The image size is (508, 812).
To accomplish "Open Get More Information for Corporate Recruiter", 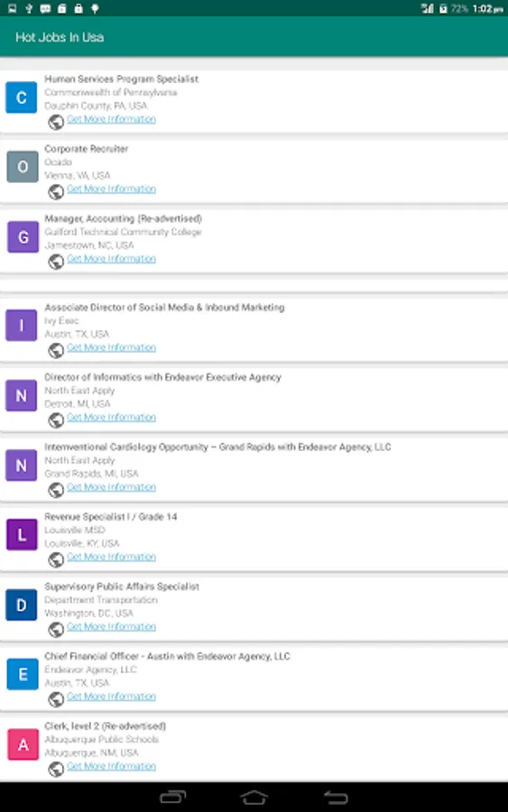I will click(111, 189).
